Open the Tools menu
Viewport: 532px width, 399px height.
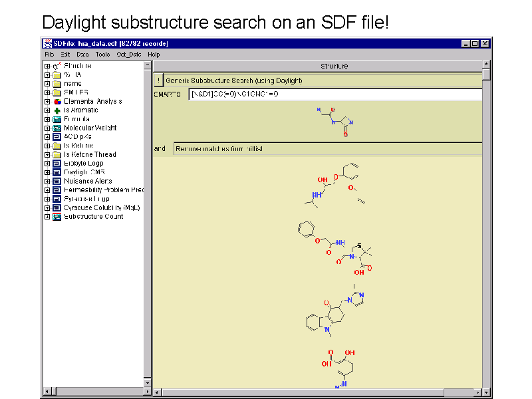click(102, 55)
